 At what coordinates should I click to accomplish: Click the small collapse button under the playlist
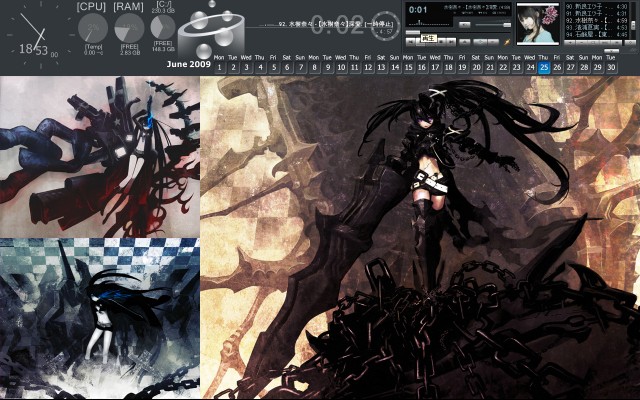tap(611, 51)
